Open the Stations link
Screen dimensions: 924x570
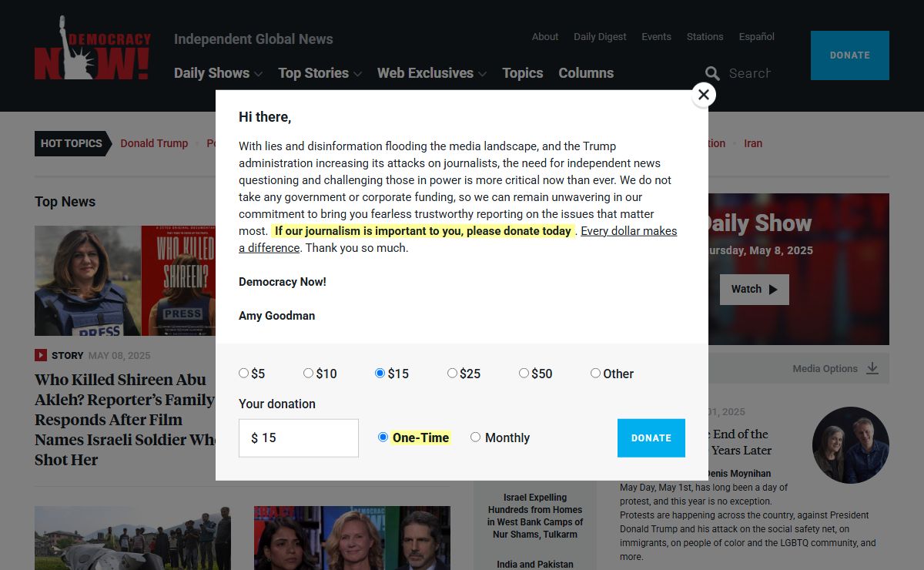[705, 37]
